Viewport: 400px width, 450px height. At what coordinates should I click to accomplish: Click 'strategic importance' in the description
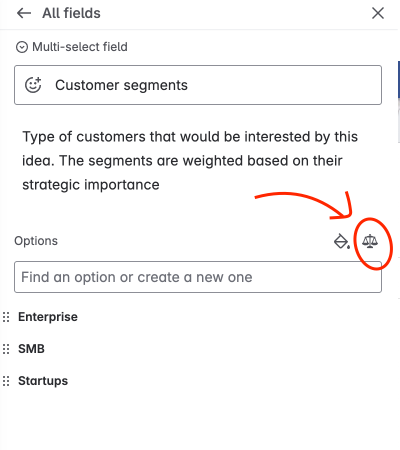point(91,185)
